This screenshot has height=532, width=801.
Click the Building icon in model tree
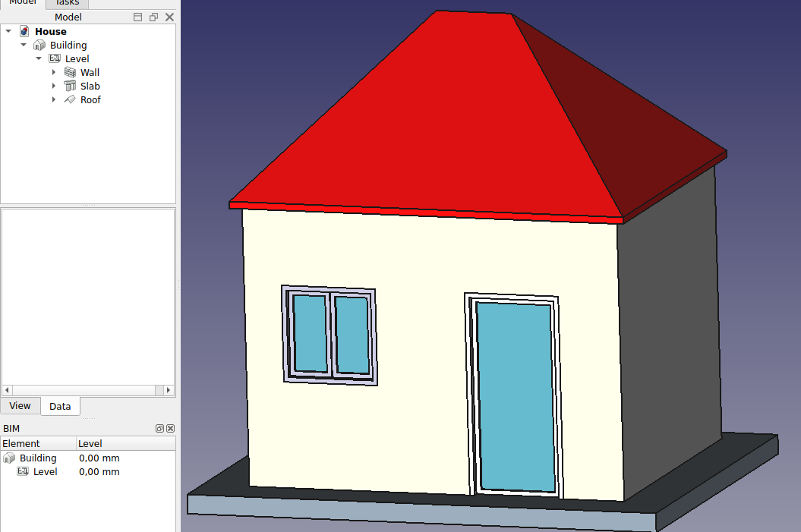coord(39,45)
